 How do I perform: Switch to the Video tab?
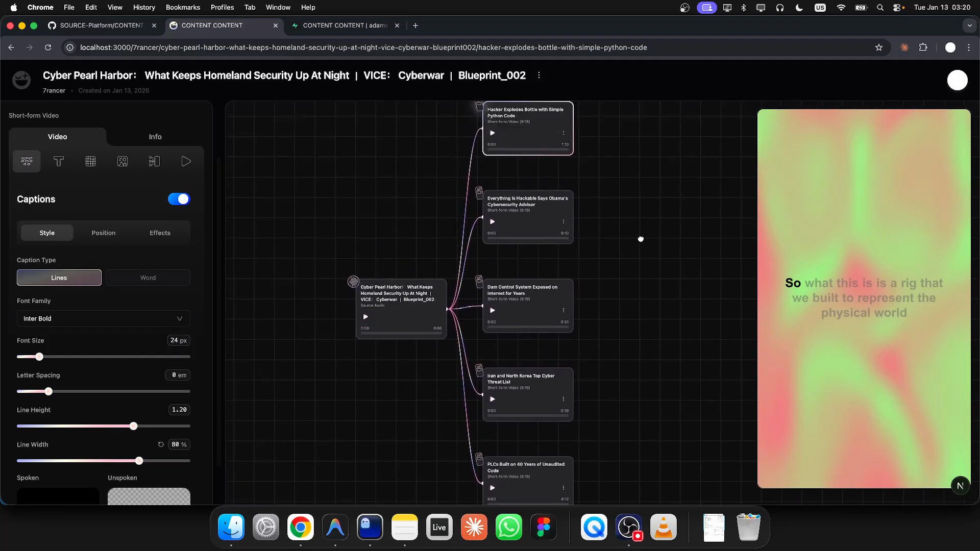tap(58, 137)
